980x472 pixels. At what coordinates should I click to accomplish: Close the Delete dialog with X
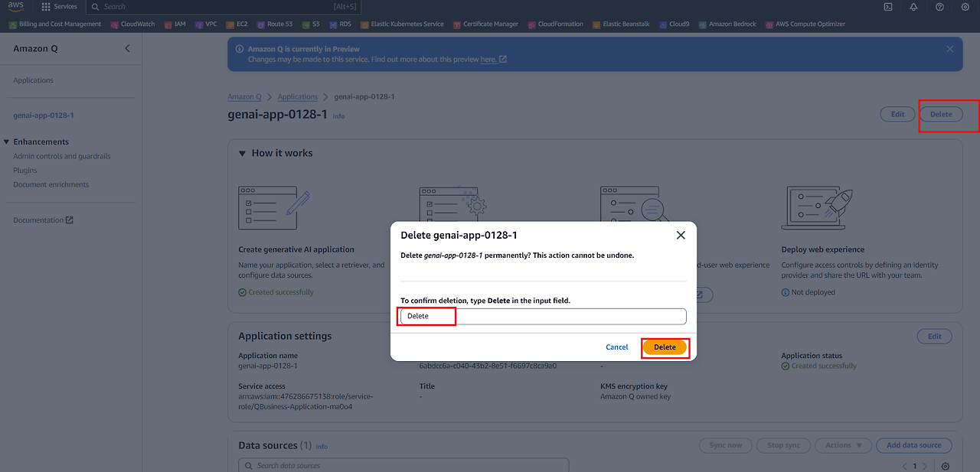681,236
